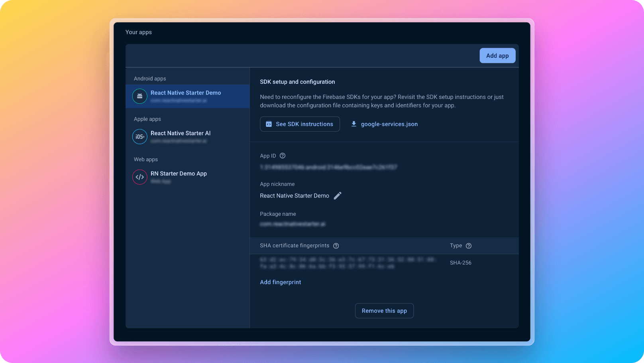Click the SDK setup and configuration heading
This screenshot has height=363, width=644.
(297, 82)
